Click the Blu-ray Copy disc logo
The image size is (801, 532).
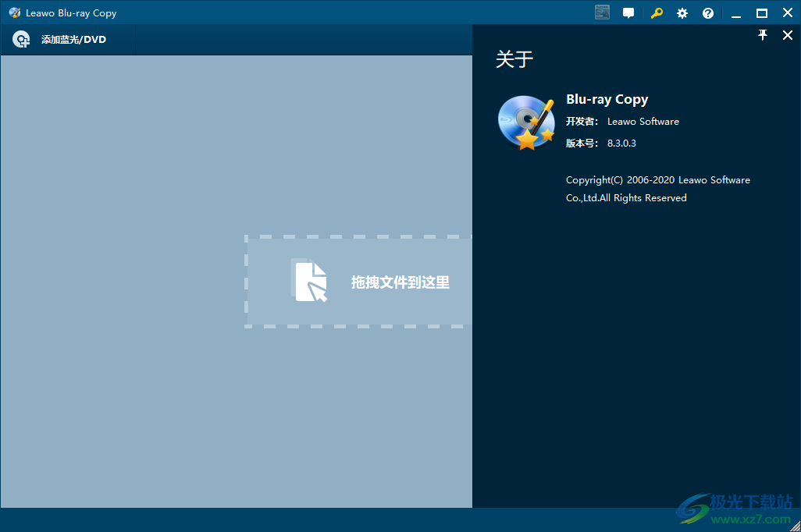526,123
